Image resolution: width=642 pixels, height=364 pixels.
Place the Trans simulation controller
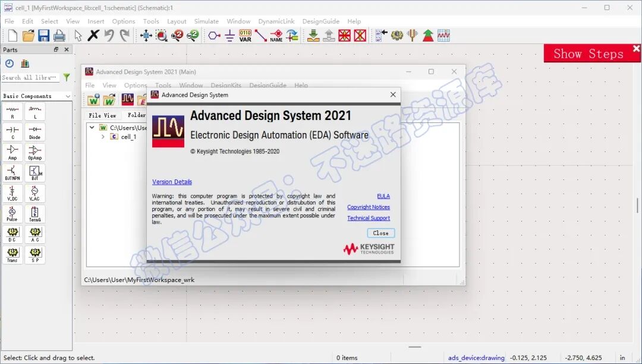[x=12, y=255]
